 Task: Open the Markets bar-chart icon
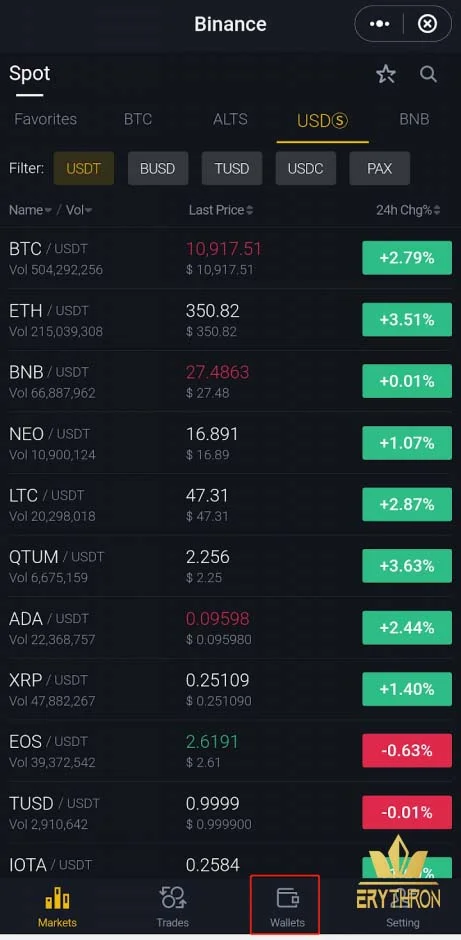click(58, 899)
